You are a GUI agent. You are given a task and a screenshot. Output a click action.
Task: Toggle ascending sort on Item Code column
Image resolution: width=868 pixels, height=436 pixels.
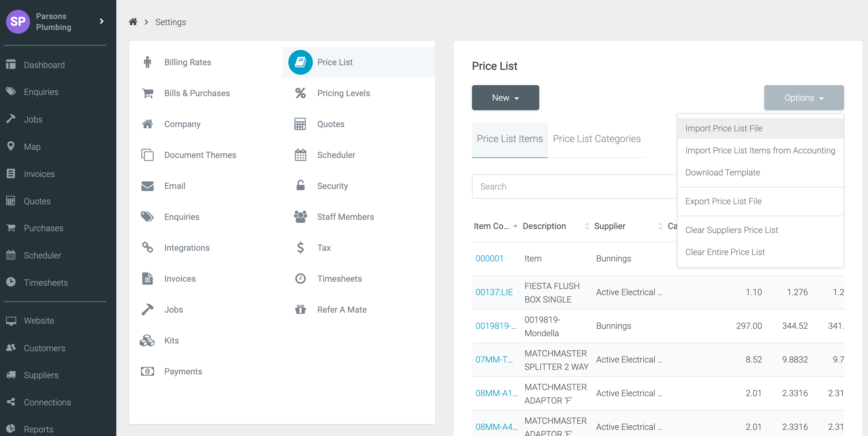pos(515,226)
